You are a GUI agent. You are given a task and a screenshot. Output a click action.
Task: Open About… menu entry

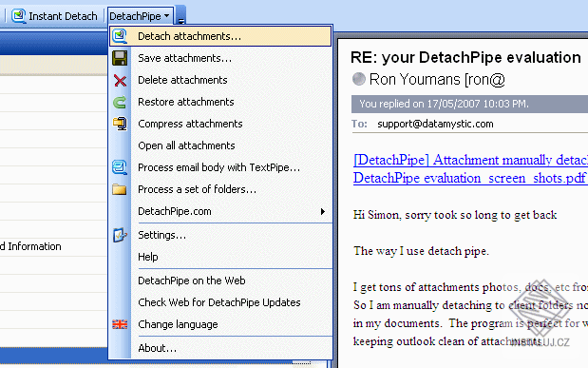pyautogui.click(x=220, y=348)
